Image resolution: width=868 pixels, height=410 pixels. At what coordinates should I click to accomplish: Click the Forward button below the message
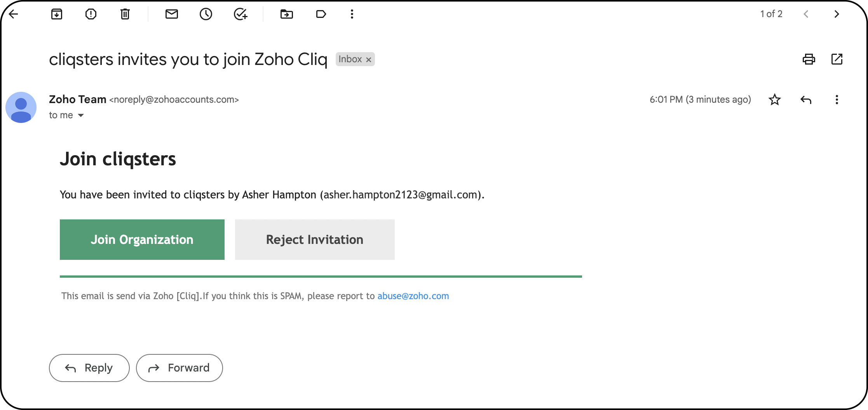pyautogui.click(x=180, y=368)
